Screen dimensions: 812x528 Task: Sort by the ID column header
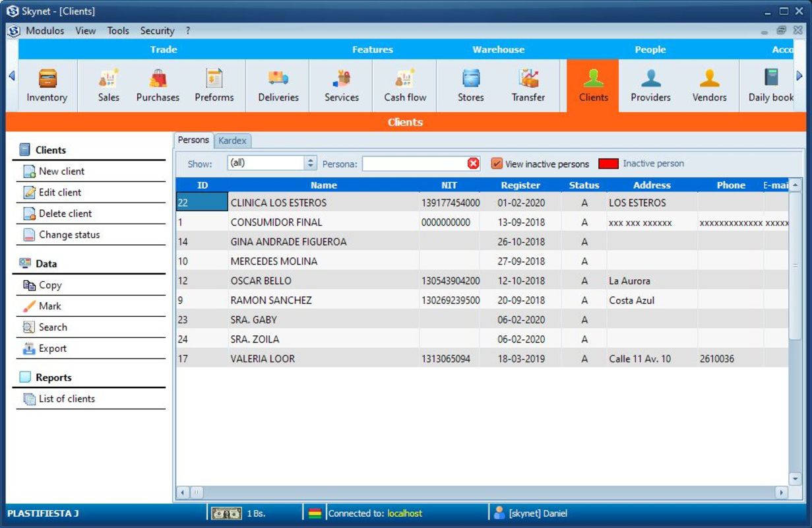pyautogui.click(x=203, y=185)
